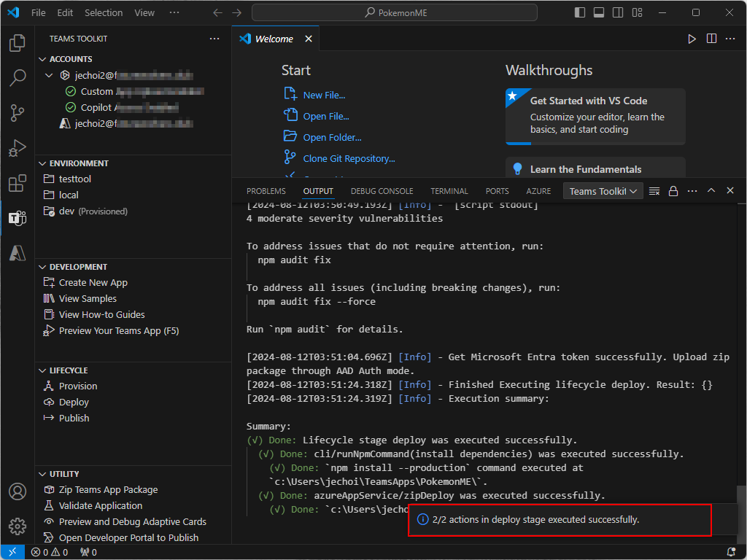Select the dev (Provisioned) environment
The image size is (747, 560).
click(93, 211)
